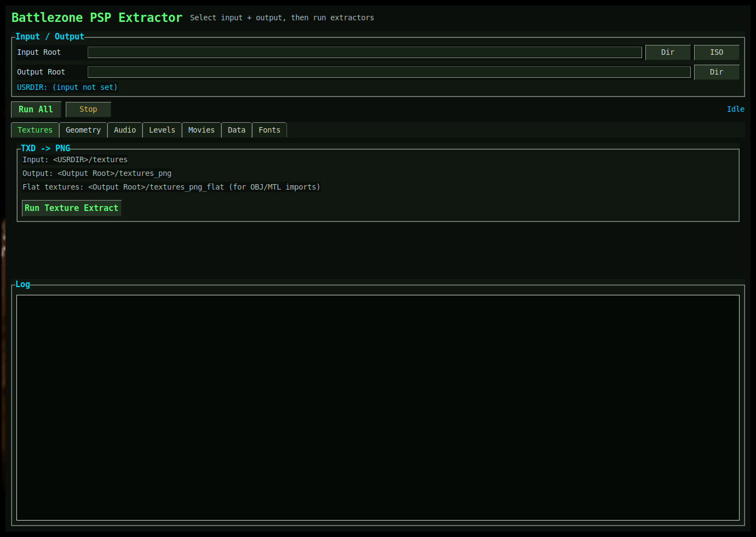
Task: Choose an ISO file as input
Action: point(717,52)
